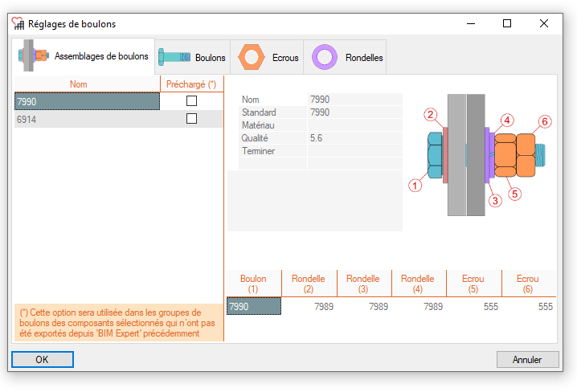Click the Rondelle (2) cell value 7989
Viewport: 577px width, 392px height.
click(x=309, y=306)
